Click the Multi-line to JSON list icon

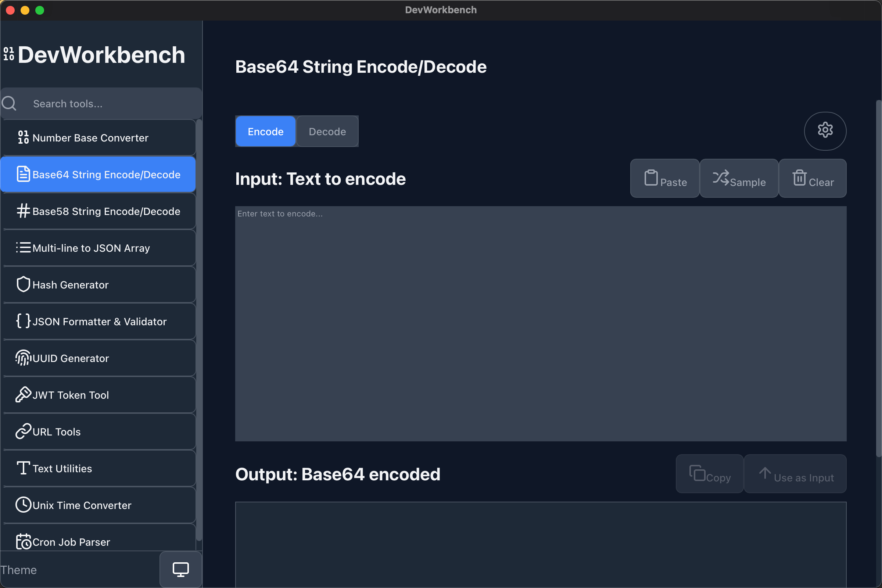click(x=23, y=247)
